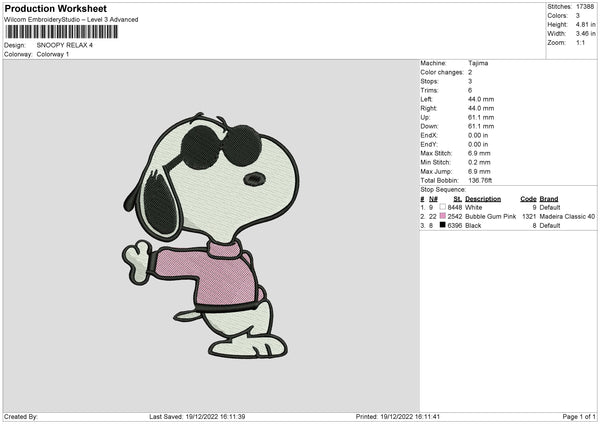Click the thread code 1321
The width and height of the screenshot is (600, 424).
pyautogui.click(x=529, y=217)
